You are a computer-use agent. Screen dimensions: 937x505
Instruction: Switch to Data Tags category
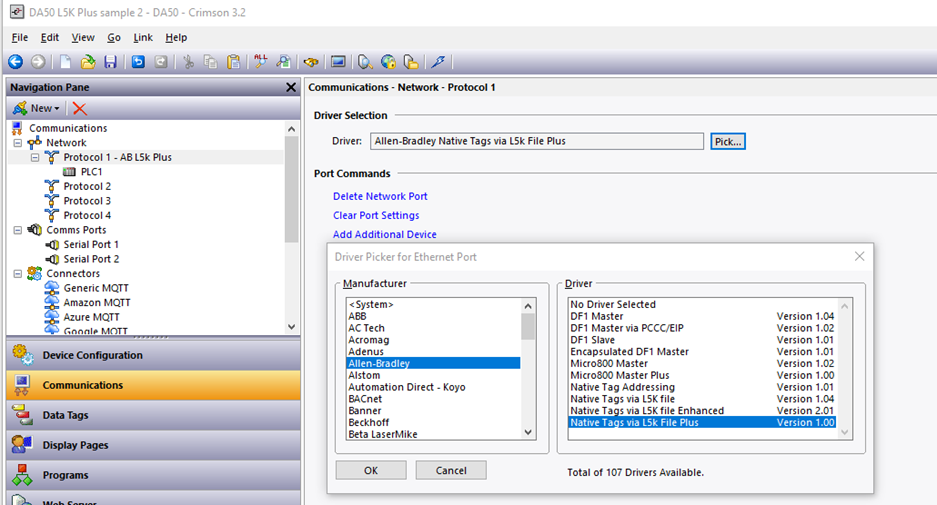pos(154,415)
